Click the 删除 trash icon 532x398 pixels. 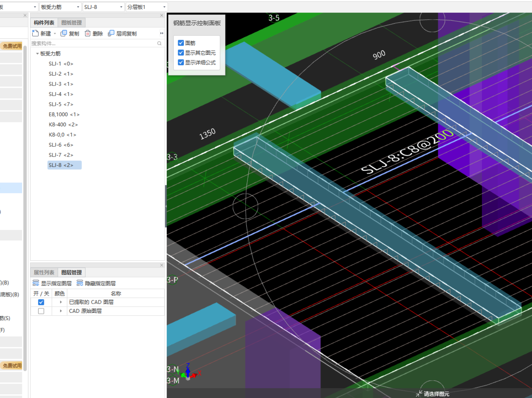point(88,33)
